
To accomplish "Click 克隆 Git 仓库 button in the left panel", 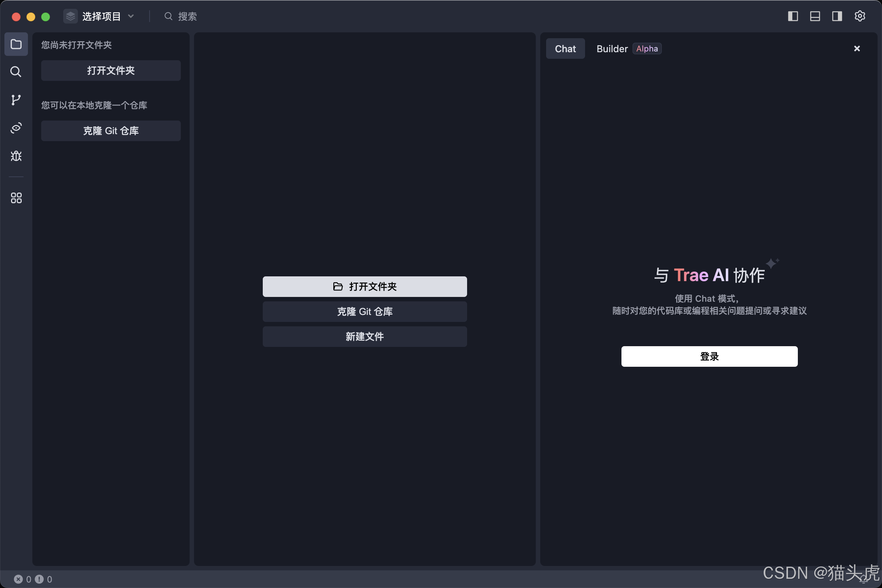I will [111, 131].
